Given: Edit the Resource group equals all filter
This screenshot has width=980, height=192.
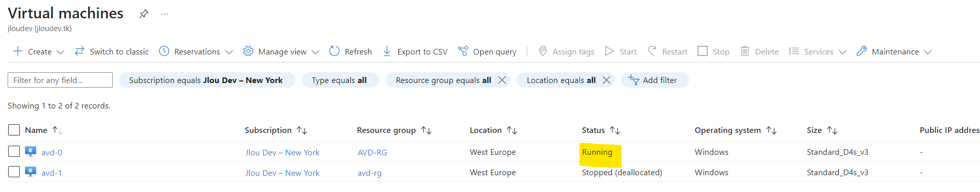Looking at the screenshot, I should [443, 80].
